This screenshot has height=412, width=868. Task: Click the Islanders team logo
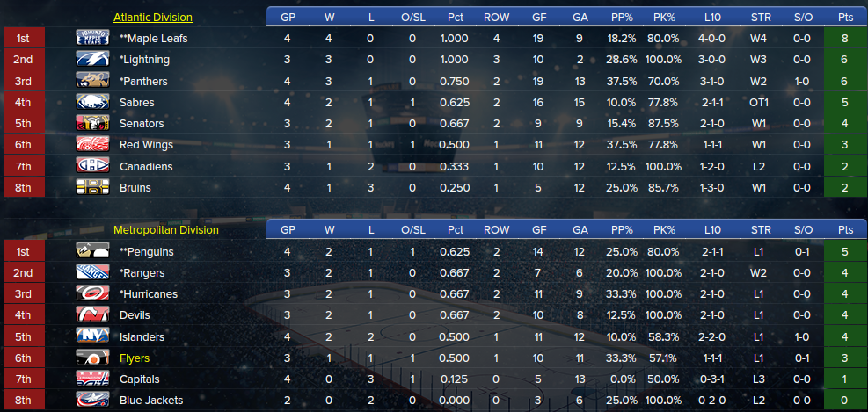pos(91,336)
